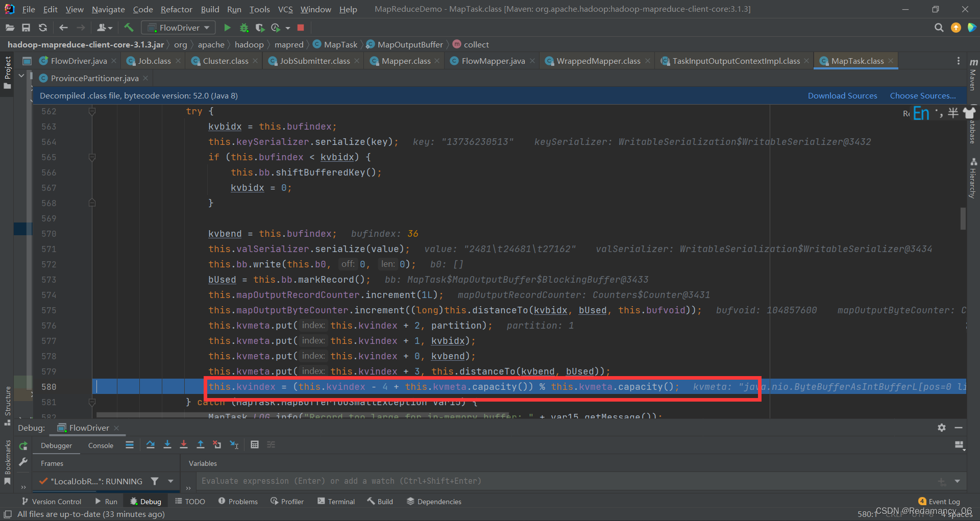Switch to the ProvincePartitioner.java tab

(x=94, y=78)
